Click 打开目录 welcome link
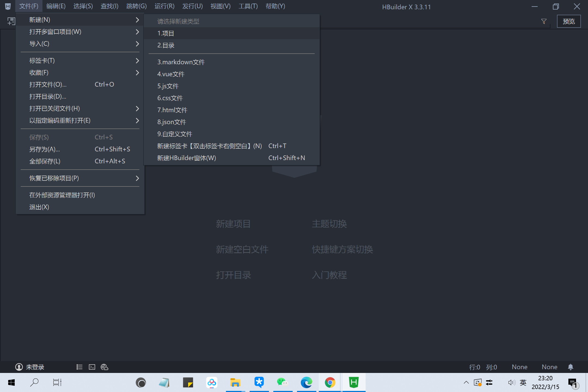The image size is (588, 392). point(233,275)
